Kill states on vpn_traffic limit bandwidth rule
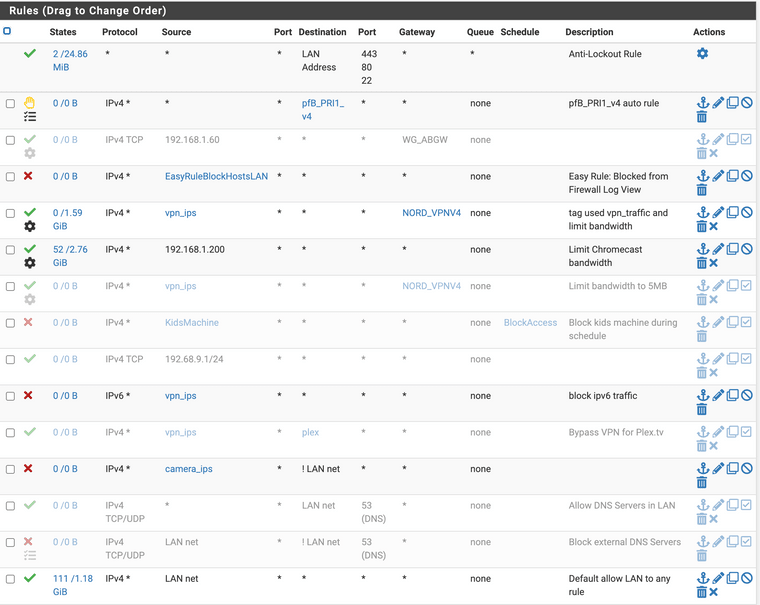 (x=713, y=226)
